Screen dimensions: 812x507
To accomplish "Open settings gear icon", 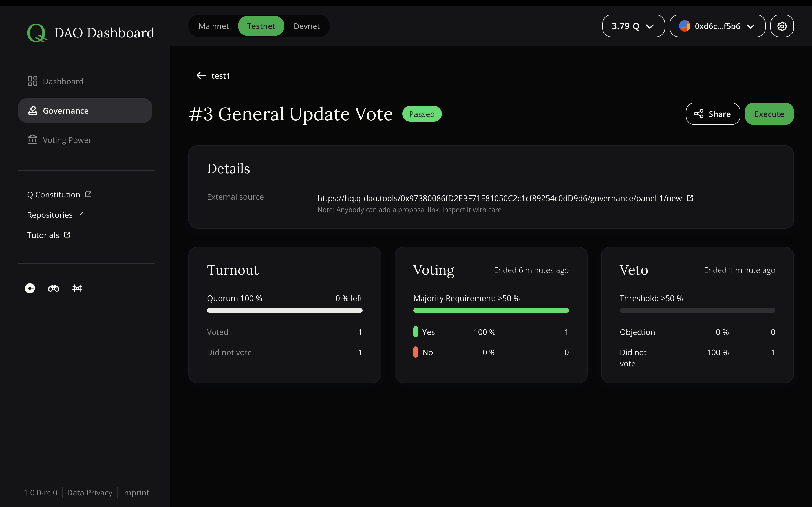I will point(782,26).
